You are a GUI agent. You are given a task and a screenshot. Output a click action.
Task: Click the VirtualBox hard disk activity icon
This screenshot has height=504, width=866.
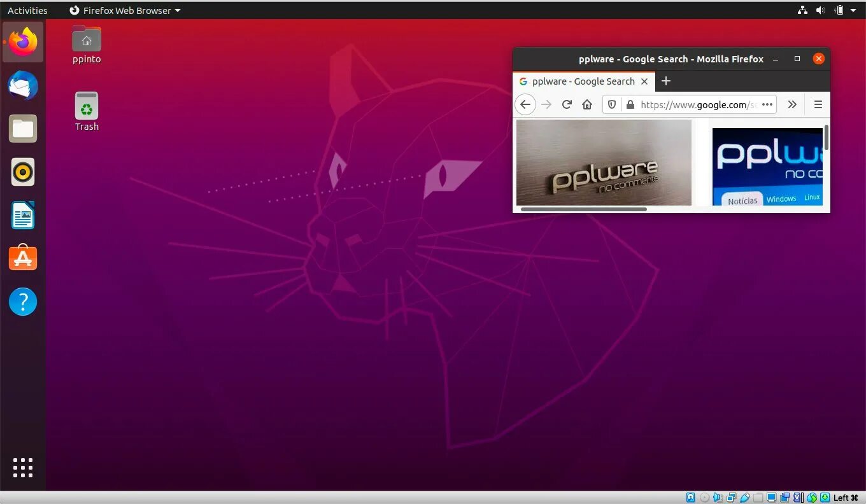690,498
